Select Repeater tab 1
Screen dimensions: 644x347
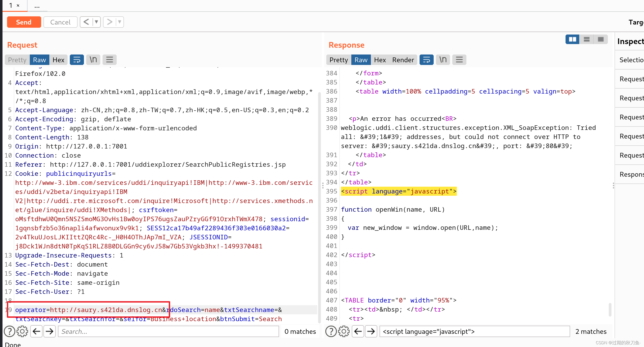click(10, 5)
